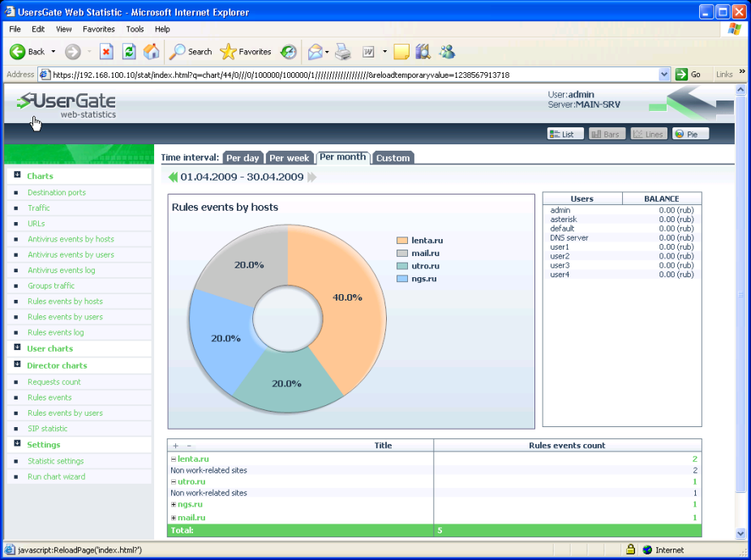
Task: Collapse the lenta.ru table row
Action: 174,460
